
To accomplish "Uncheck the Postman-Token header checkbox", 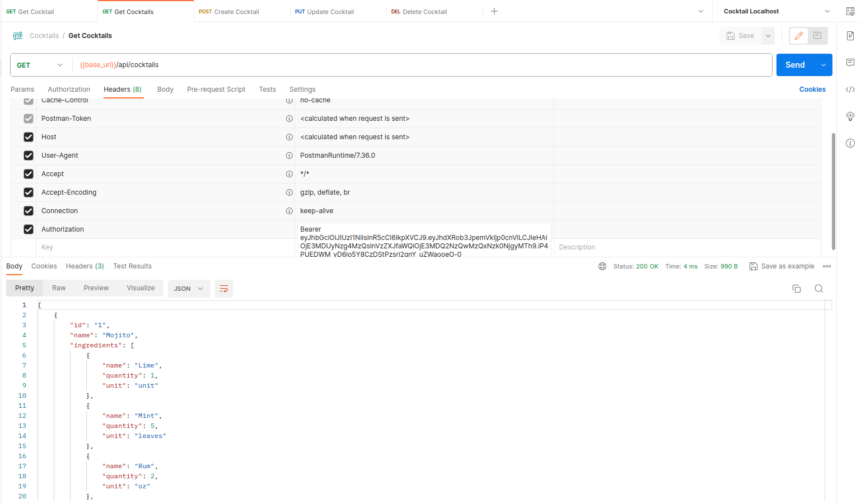I will tap(29, 119).
